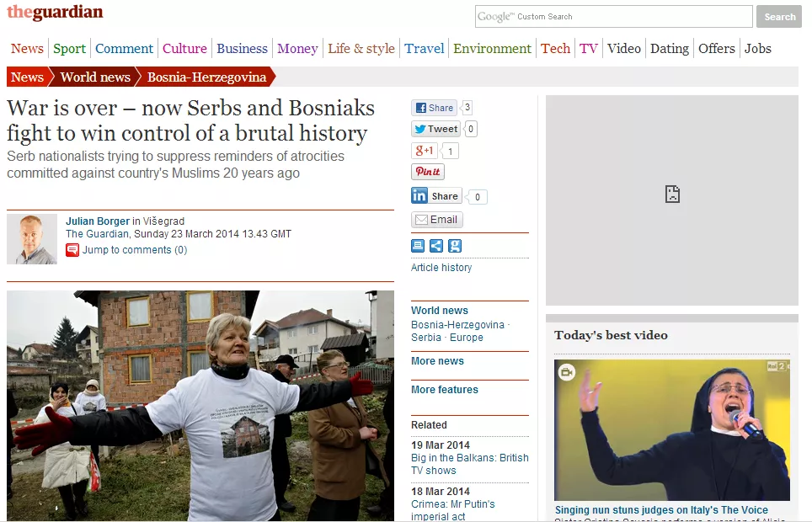Click the blue share icon

tap(436, 246)
